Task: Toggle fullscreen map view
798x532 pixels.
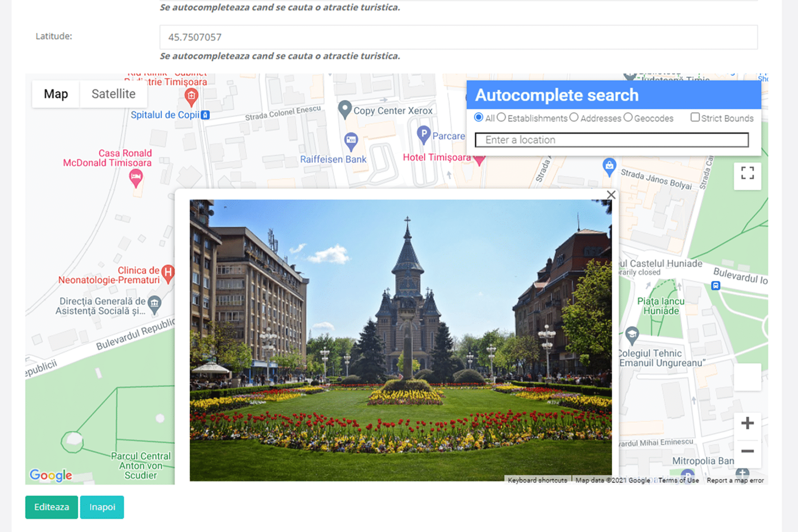Action: 747,173
